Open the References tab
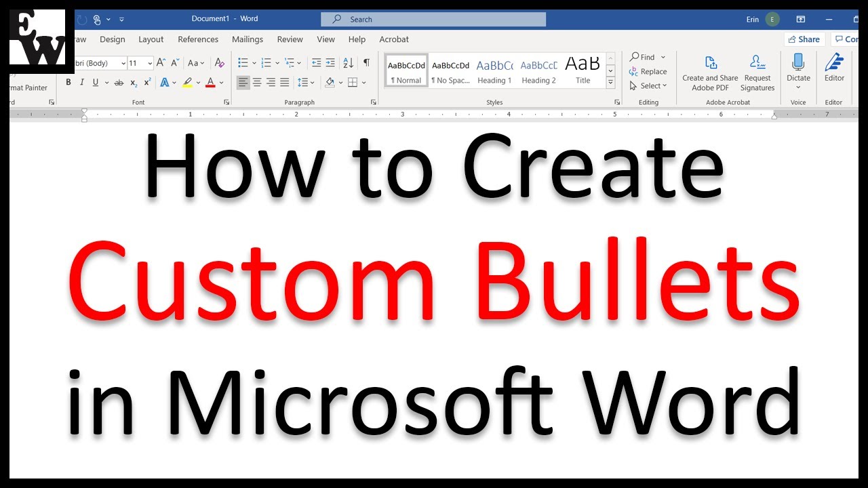Image resolution: width=868 pixels, height=488 pixels. pos(198,39)
